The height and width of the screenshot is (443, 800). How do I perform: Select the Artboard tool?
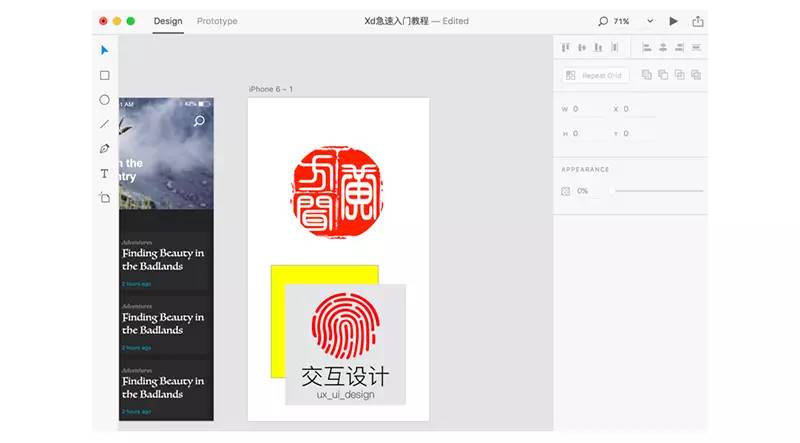point(104,198)
